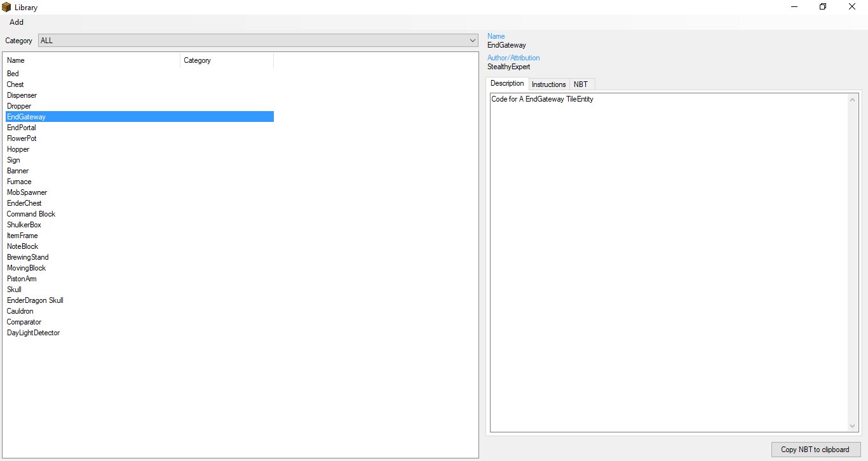Viewport: 868px width, 461px height.
Task: Sort list by Category column header
Action: [x=227, y=60]
